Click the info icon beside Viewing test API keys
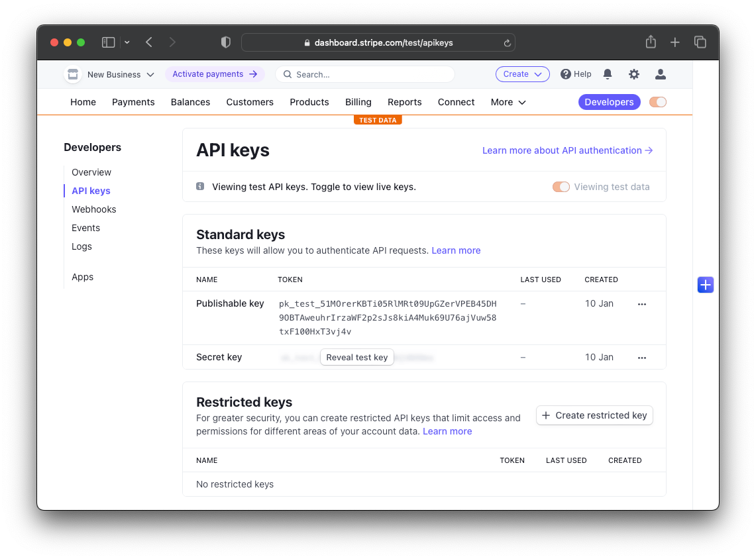This screenshot has height=559, width=756. 200,187
